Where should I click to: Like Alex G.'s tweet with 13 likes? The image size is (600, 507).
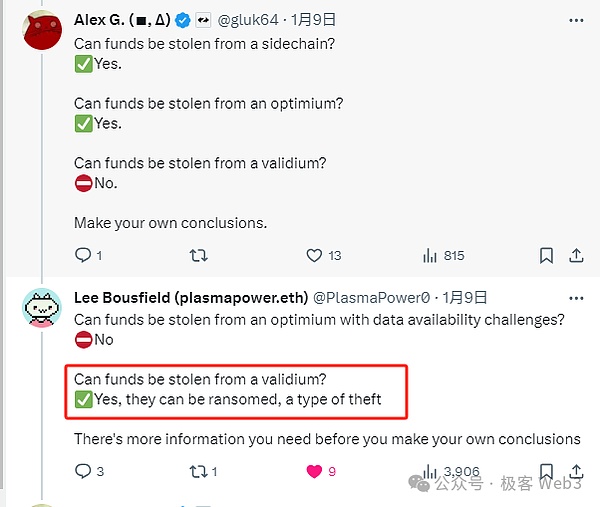pyautogui.click(x=314, y=256)
